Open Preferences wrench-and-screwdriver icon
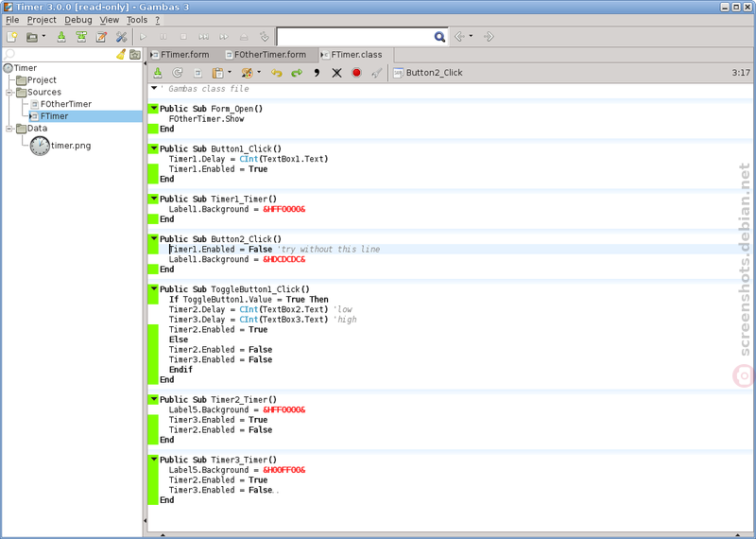This screenshot has height=539, width=756. [x=121, y=37]
